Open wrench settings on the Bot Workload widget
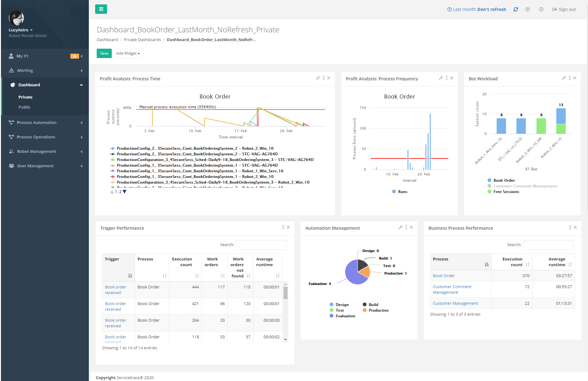This screenshot has height=381, width=588. (x=564, y=78)
